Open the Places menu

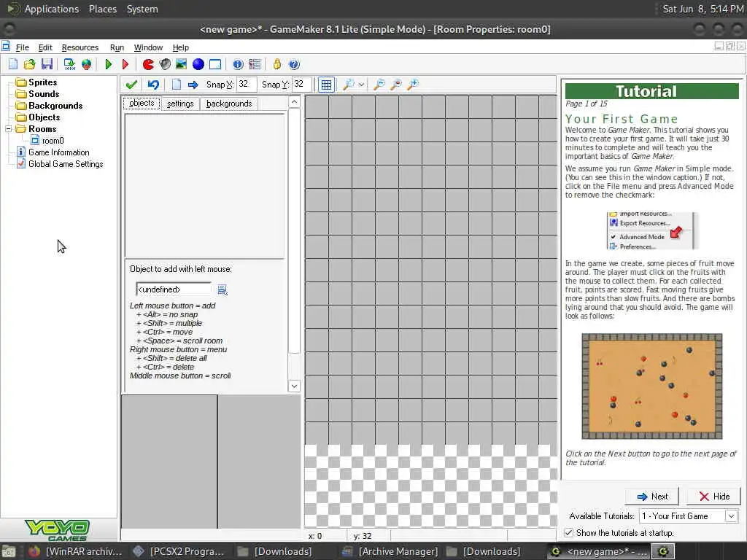coord(102,9)
